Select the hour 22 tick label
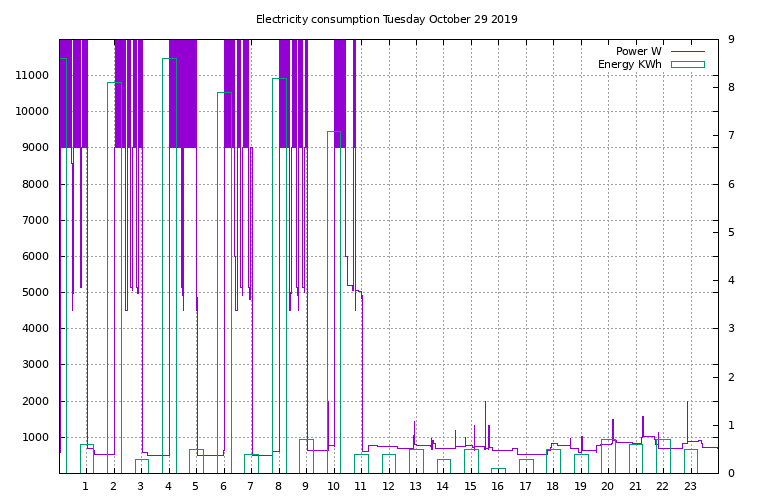768x500 pixels. click(662, 486)
